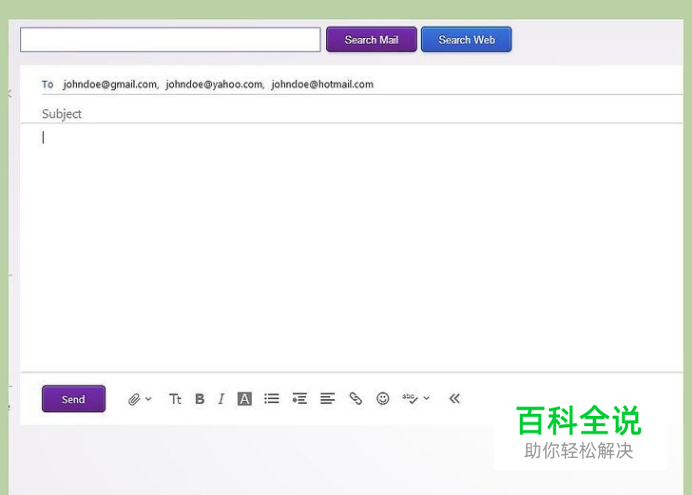The image size is (692, 495).
Task: Collapse formatting toolbar with double chevron
Action: [455, 399]
